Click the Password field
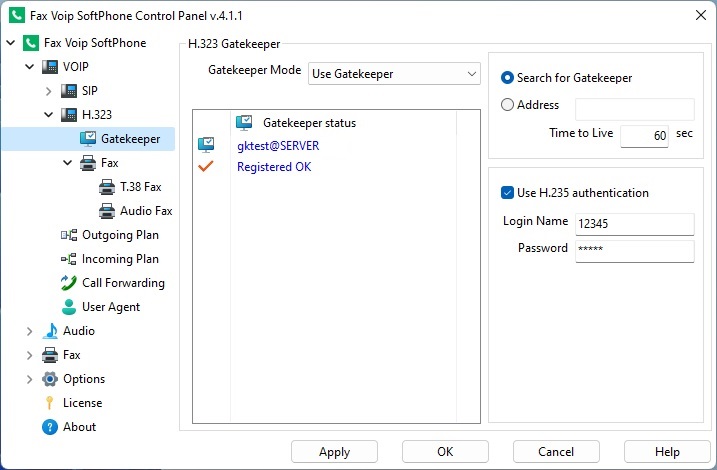This screenshot has height=470, width=717. tap(635, 251)
